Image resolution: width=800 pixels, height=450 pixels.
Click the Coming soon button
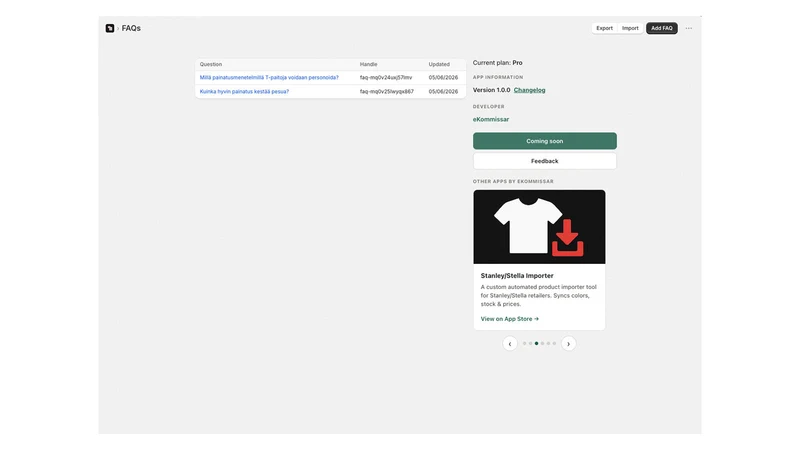544,141
